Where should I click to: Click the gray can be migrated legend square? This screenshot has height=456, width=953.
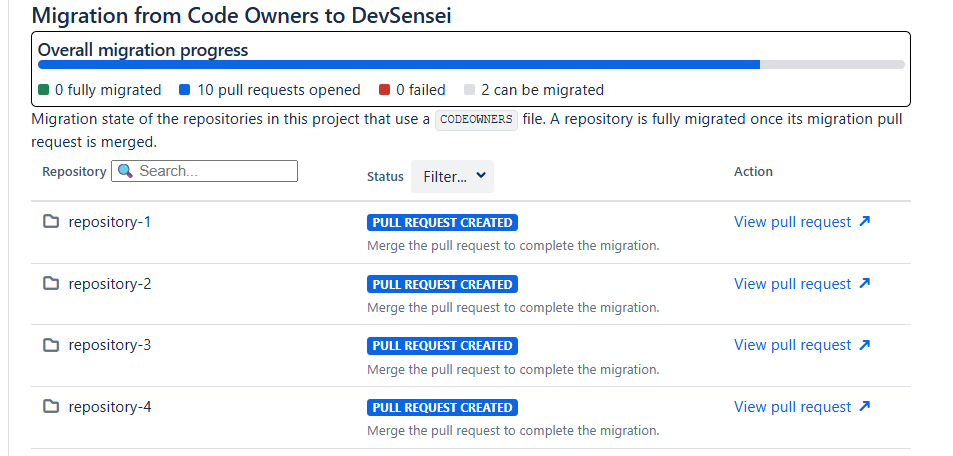click(x=469, y=90)
